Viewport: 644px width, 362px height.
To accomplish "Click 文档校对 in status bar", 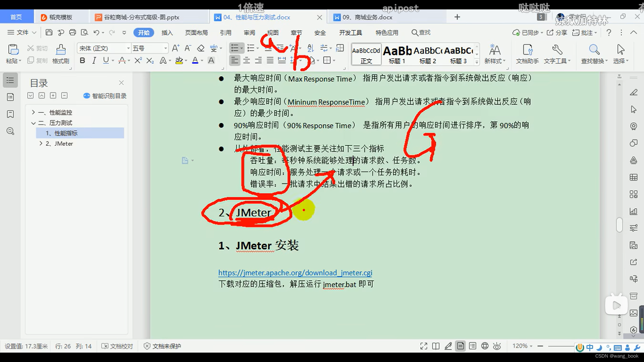I will click(117, 346).
